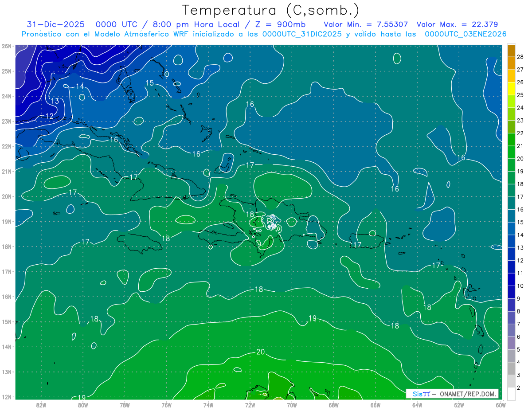Click the '0000UTC_31DIC2025' initialization time text
532x411 pixels.
[x=302, y=34]
